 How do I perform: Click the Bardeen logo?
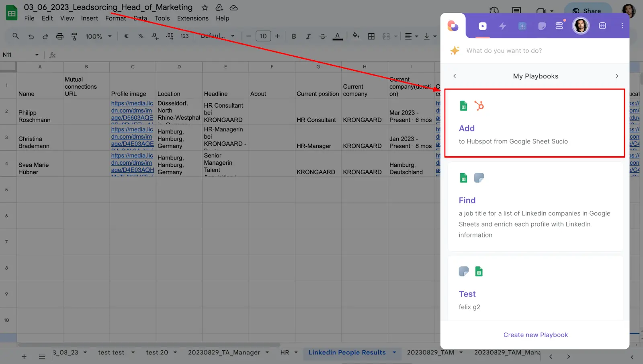click(453, 26)
